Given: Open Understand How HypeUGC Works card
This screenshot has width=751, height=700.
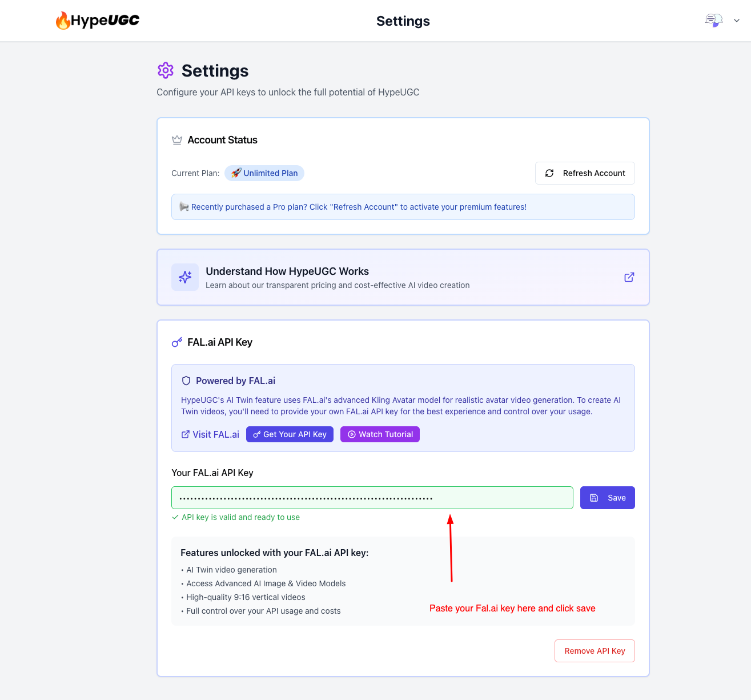Looking at the screenshot, I should pyautogui.click(x=403, y=277).
